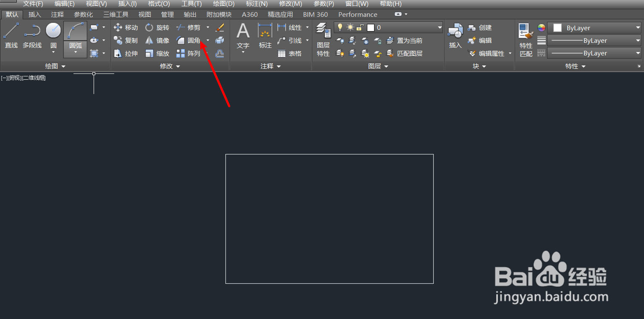
Task: Click the Offset icon in Modify panel
Action: click(220, 54)
